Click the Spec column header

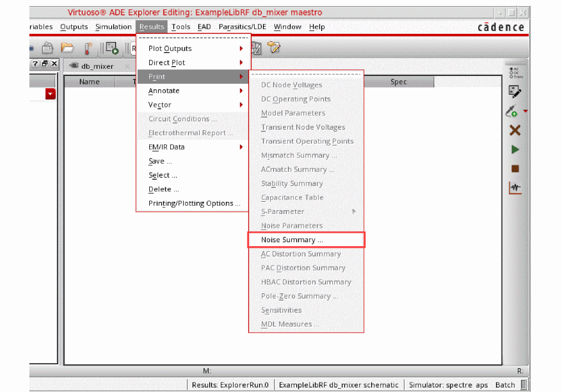point(398,82)
